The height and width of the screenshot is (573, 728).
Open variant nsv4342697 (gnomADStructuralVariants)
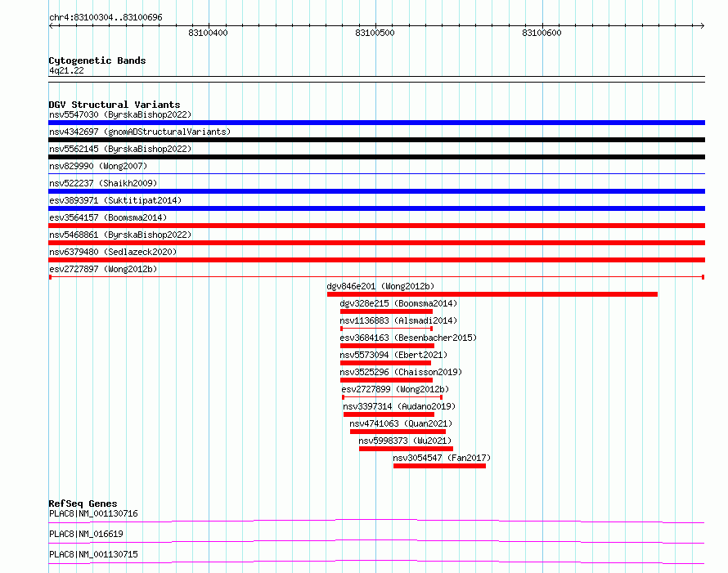pos(140,132)
